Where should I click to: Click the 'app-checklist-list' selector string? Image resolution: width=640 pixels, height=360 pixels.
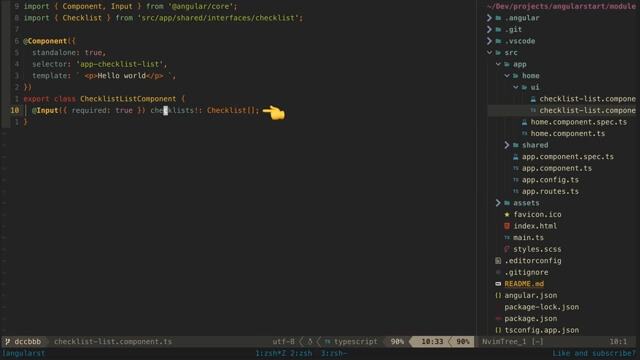pos(120,64)
